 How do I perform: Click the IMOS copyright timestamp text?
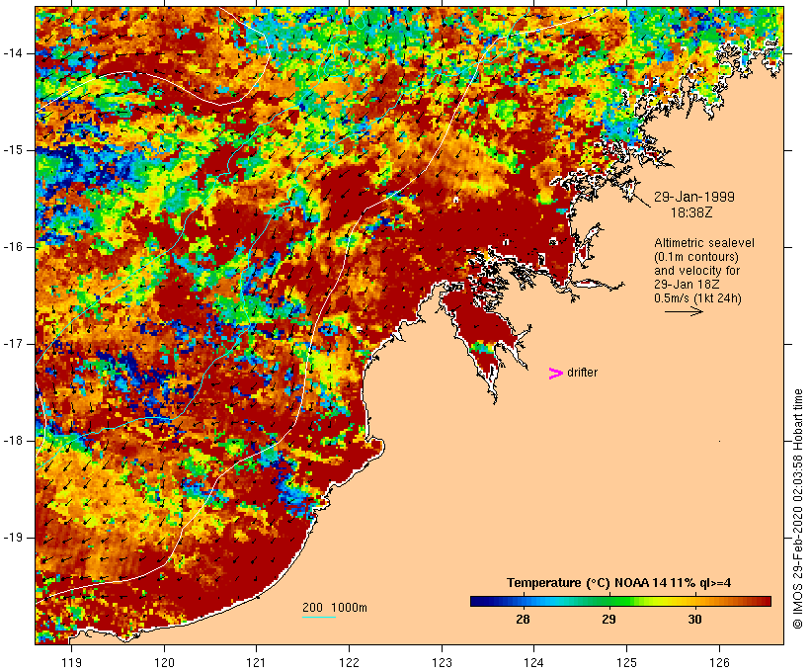click(798, 509)
